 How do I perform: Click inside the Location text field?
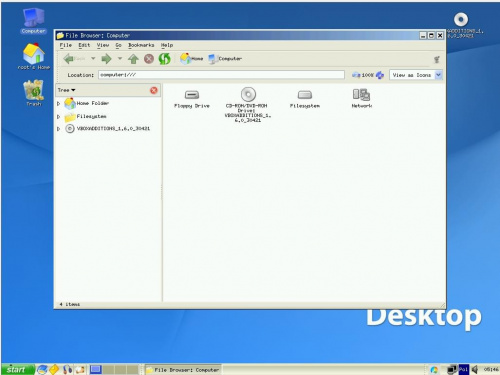click(x=221, y=75)
